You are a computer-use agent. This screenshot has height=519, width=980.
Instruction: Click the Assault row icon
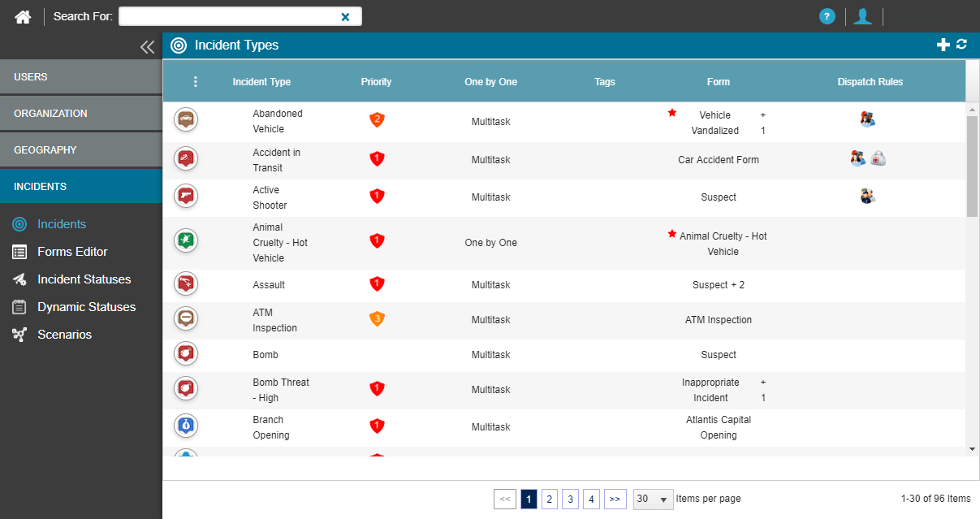tap(186, 284)
